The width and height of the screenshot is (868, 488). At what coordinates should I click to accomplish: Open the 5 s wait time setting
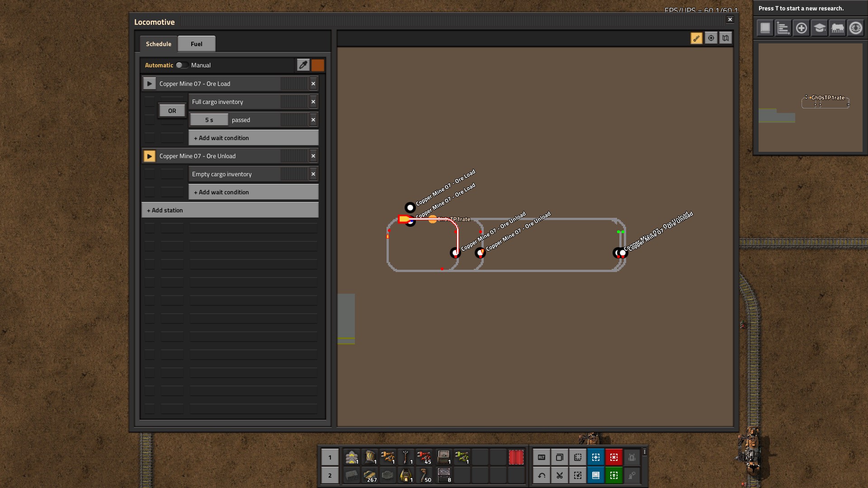(x=209, y=120)
